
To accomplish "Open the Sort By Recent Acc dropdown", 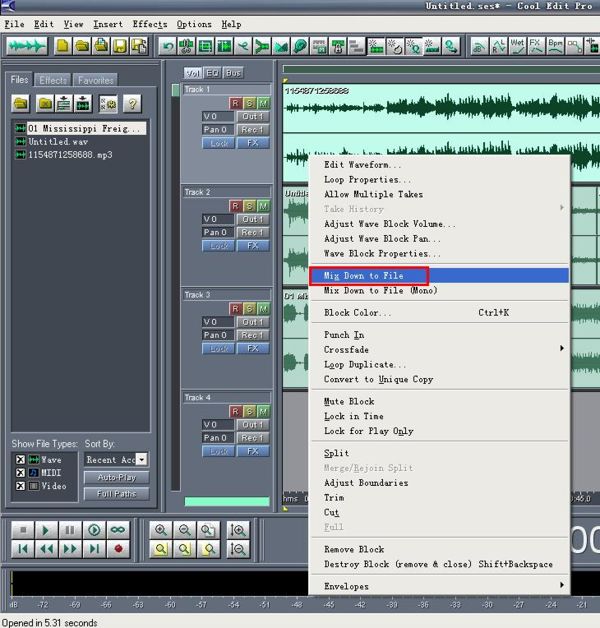I will [142, 459].
